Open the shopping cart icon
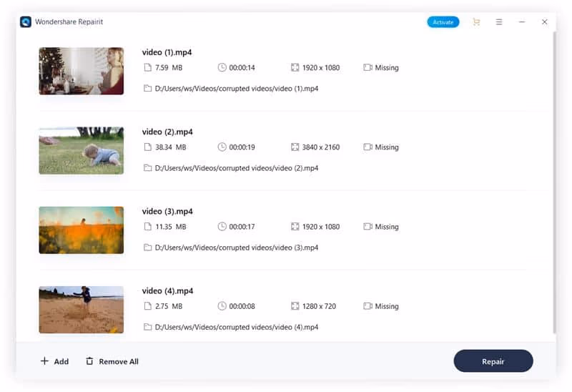 [x=476, y=22]
